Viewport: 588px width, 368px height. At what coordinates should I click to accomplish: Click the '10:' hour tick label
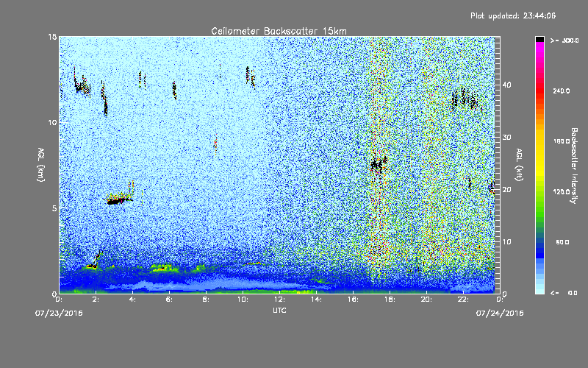(243, 300)
